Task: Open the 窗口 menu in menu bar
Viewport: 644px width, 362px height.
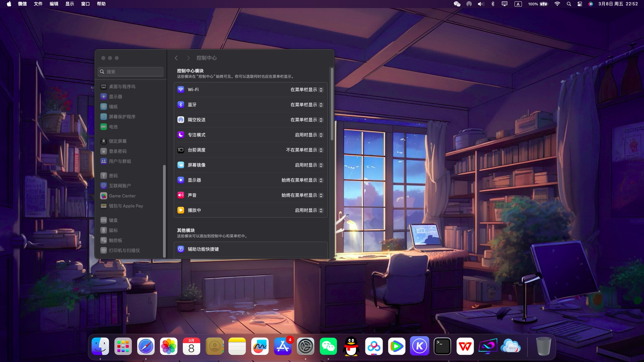Action: (x=85, y=4)
